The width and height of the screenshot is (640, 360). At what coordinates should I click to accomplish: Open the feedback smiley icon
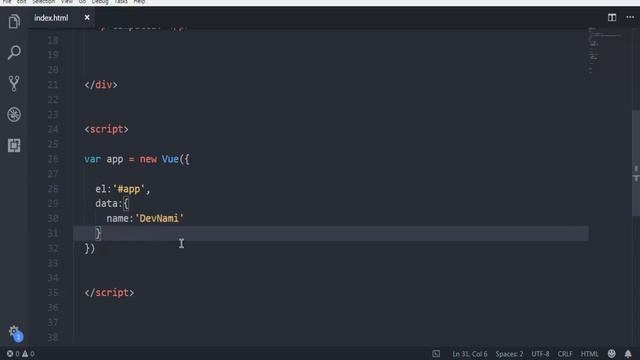(611, 353)
